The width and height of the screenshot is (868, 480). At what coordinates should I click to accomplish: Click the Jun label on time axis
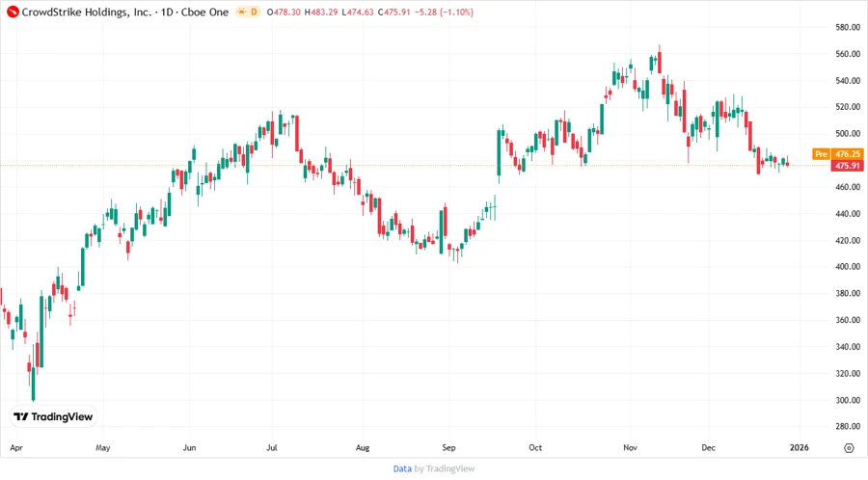coord(189,447)
